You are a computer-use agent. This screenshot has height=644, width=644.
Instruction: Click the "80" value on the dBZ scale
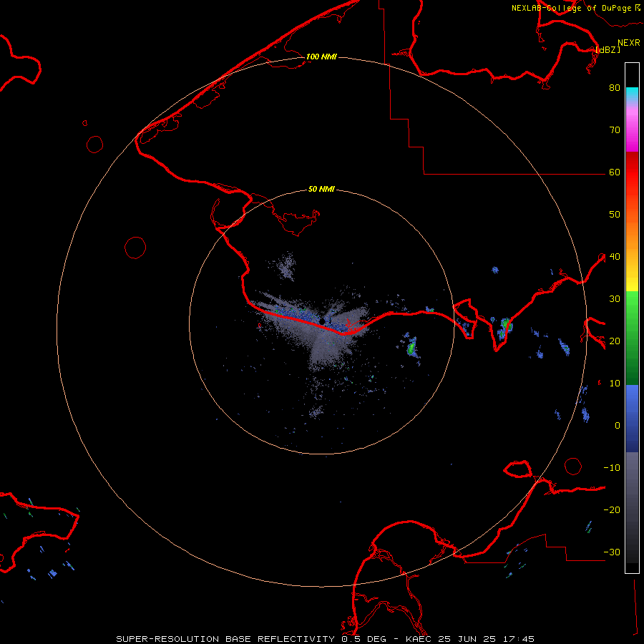tap(615, 87)
